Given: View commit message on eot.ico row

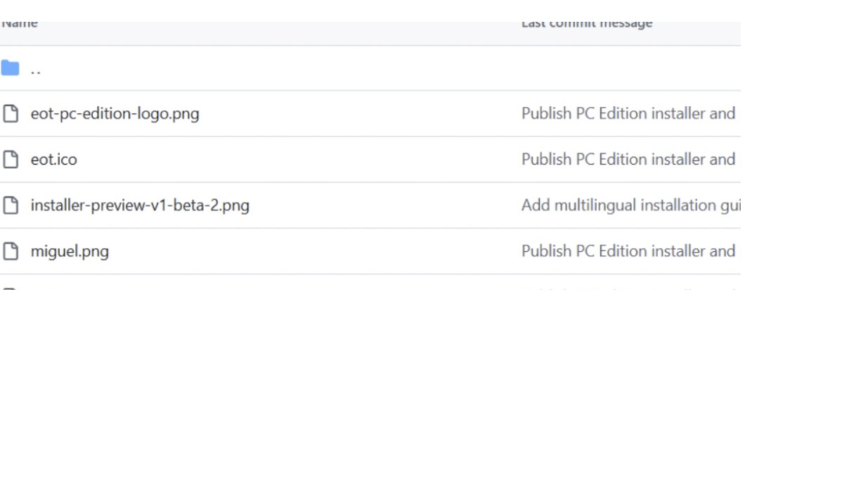Looking at the screenshot, I should click(x=628, y=160).
